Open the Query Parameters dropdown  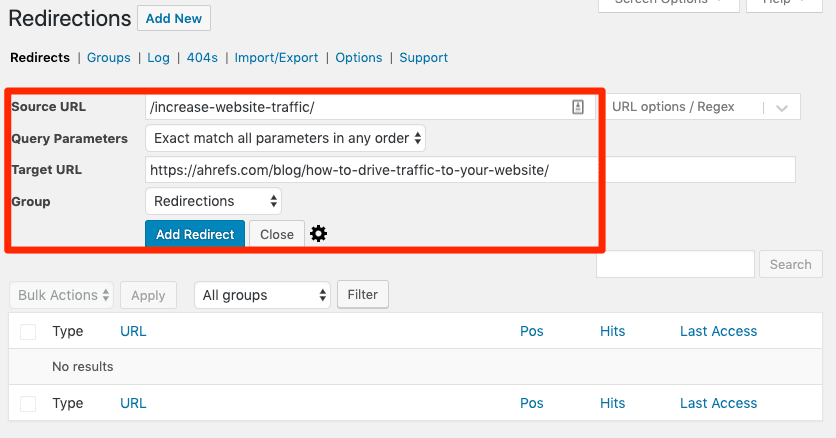tap(285, 138)
